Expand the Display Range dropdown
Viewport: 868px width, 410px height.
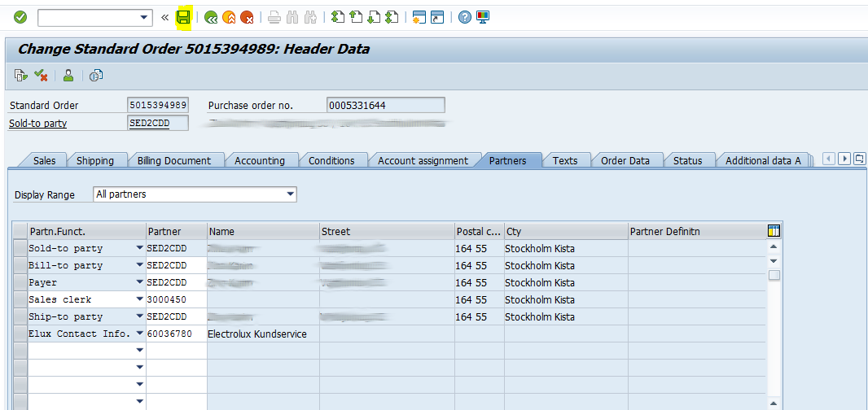[x=290, y=194]
